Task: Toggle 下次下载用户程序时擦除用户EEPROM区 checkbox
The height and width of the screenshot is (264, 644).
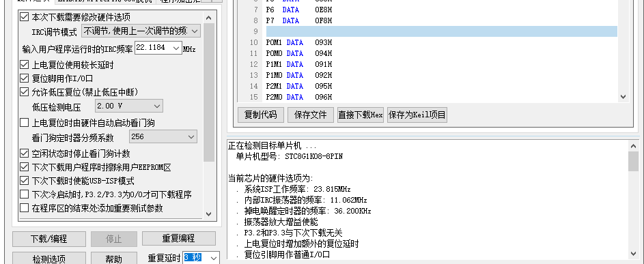Action: [24, 167]
